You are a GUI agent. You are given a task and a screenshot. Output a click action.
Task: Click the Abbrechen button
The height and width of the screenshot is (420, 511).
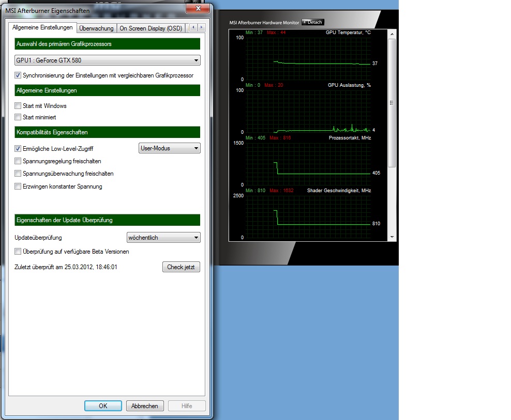click(145, 406)
